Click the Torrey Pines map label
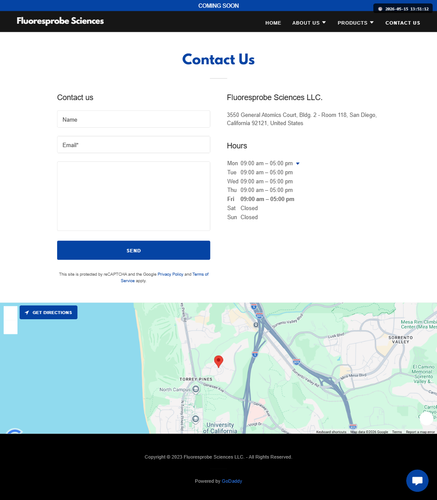 (196, 379)
